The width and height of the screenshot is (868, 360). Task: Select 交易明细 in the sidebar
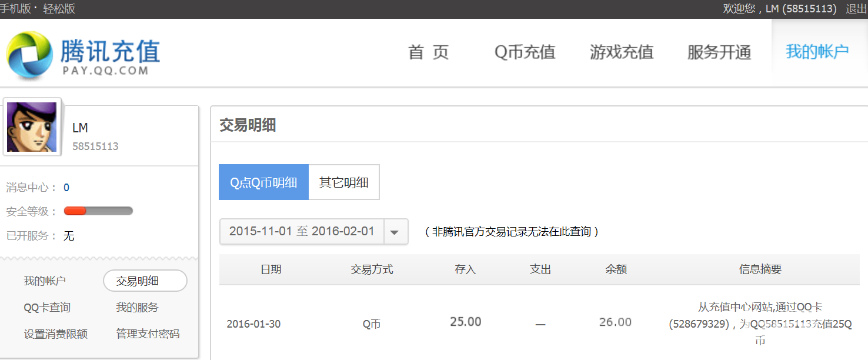click(x=145, y=281)
